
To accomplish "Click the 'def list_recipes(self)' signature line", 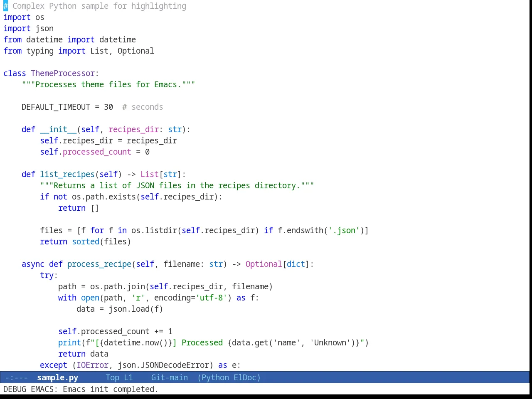I will tap(104, 175).
